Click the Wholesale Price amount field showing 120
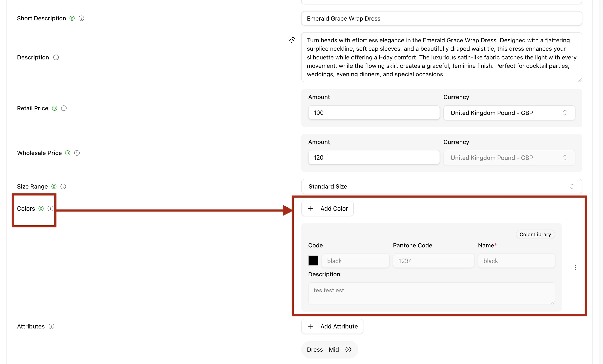The width and height of the screenshot is (603, 364). point(374,157)
